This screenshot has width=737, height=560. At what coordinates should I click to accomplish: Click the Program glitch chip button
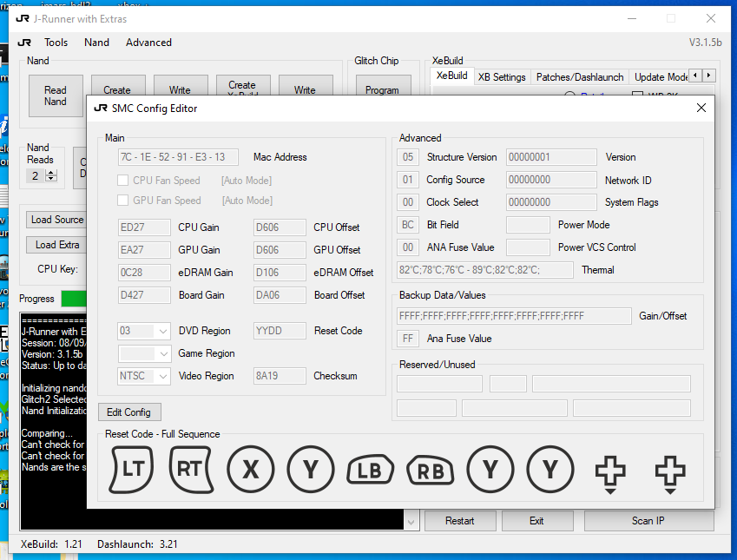pyautogui.click(x=382, y=87)
